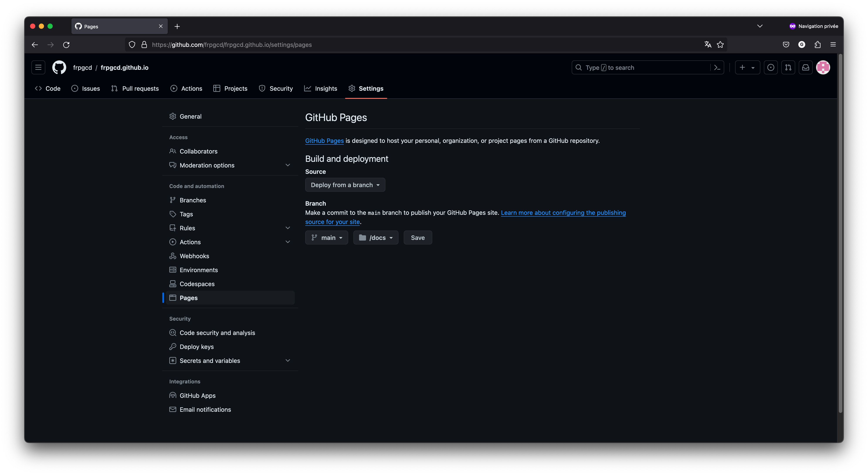This screenshot has height=475, width=868.
Task: Open Email notifications settings
Action: (230, 410)
